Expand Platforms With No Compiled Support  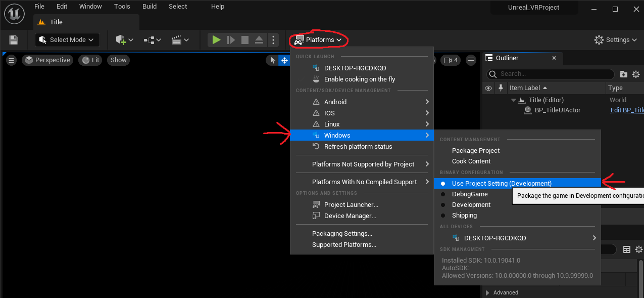pyautogui.click(x=361, y=182)
